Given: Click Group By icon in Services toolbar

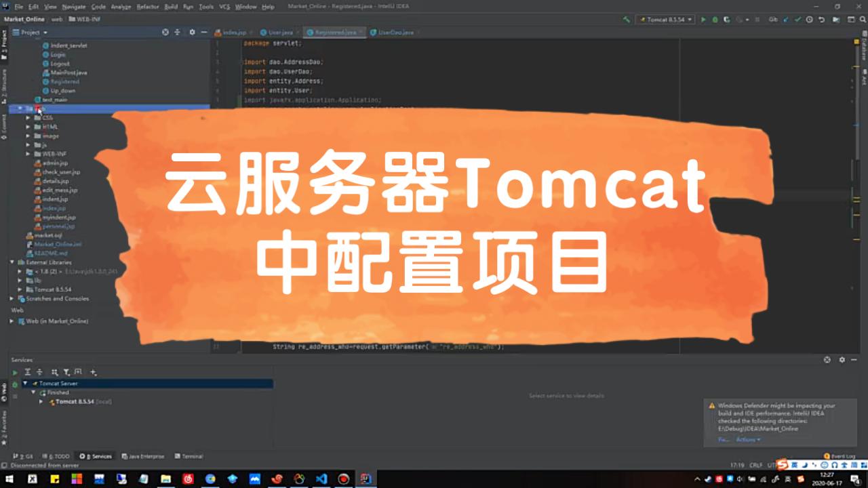Looking at the screenshot, I should point(55,372).
